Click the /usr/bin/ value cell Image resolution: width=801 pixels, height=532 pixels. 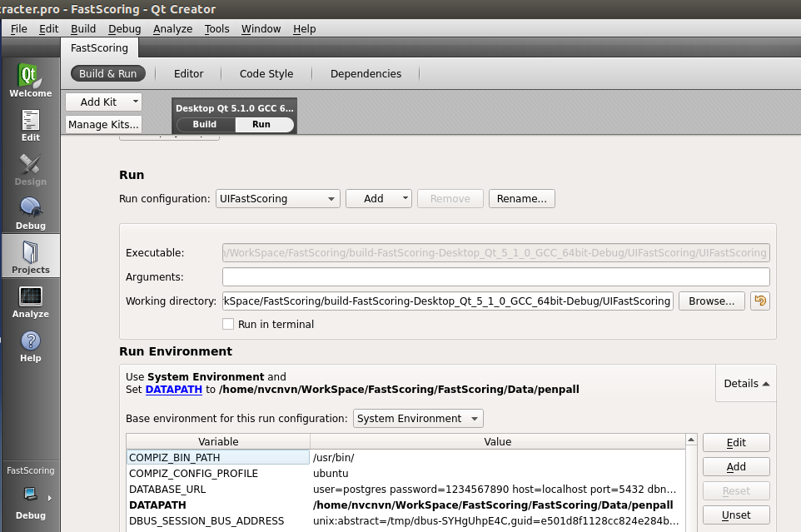point(498,457)
